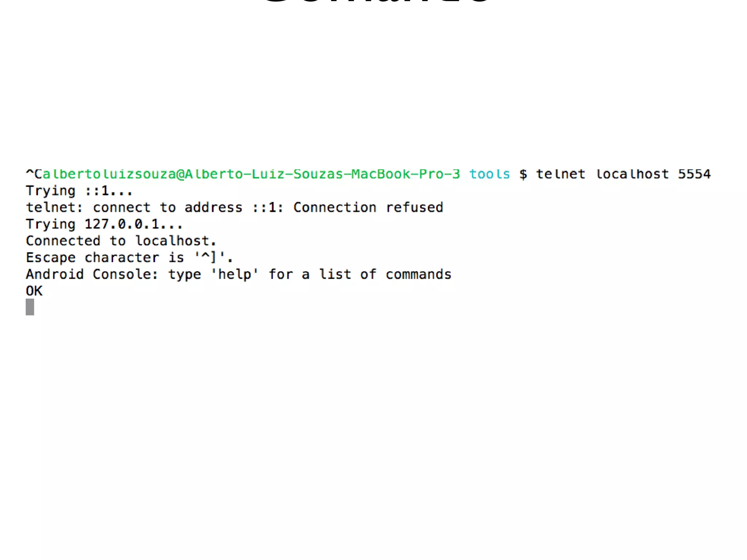The image size is (747, 560).
Task: Click the 'telnet localhost 5554' command text
Action: pos(623,174)
